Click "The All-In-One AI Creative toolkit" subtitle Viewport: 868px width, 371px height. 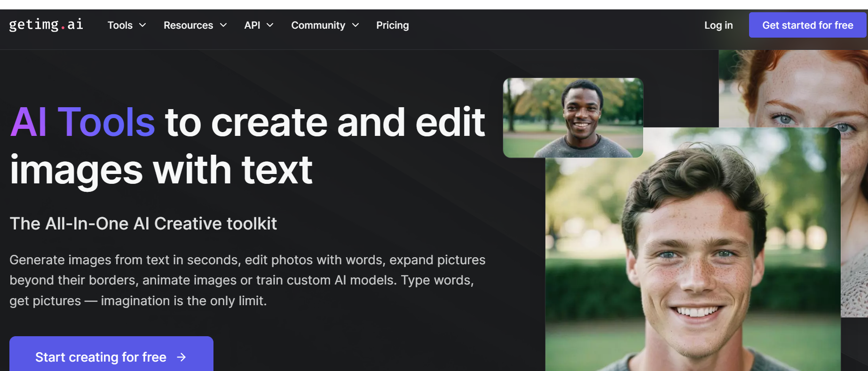point(143,224)
